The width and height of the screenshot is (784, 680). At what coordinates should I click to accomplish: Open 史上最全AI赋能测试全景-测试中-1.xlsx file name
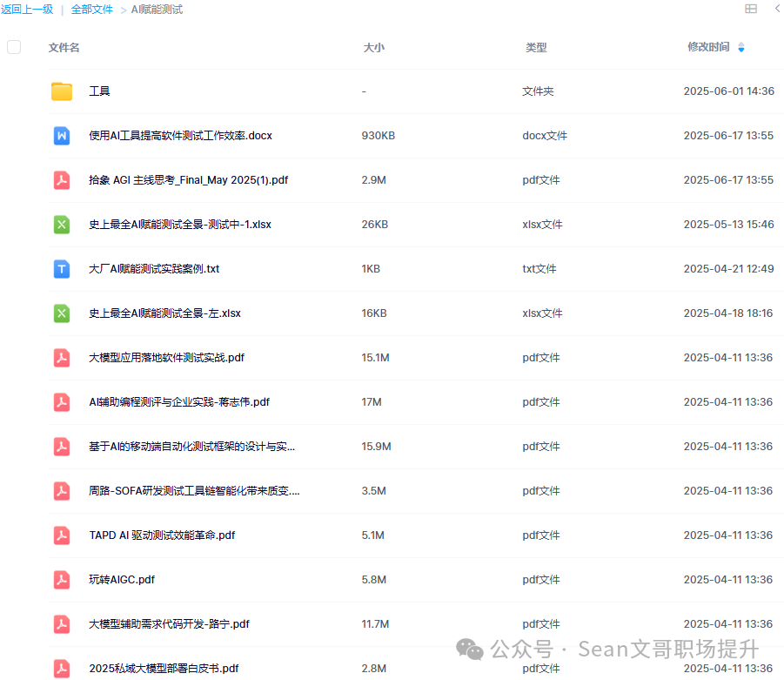(x=180, y=225)
